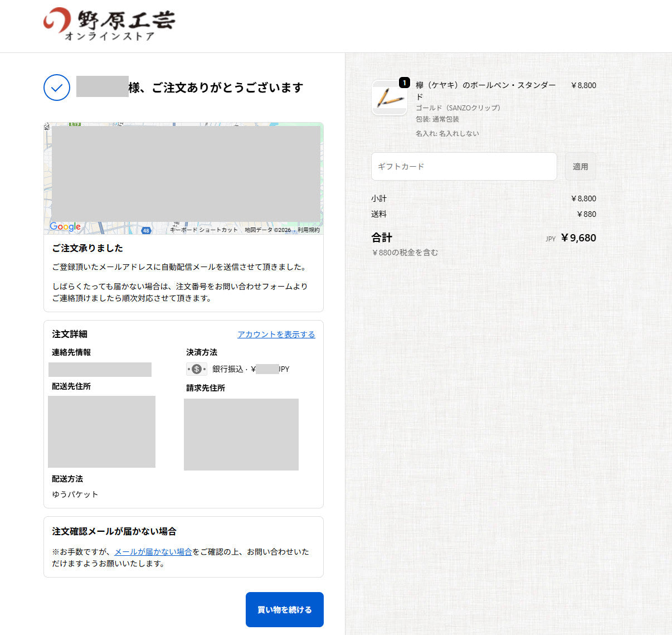Click the route 48 shield on map

(x=146, y=230)
